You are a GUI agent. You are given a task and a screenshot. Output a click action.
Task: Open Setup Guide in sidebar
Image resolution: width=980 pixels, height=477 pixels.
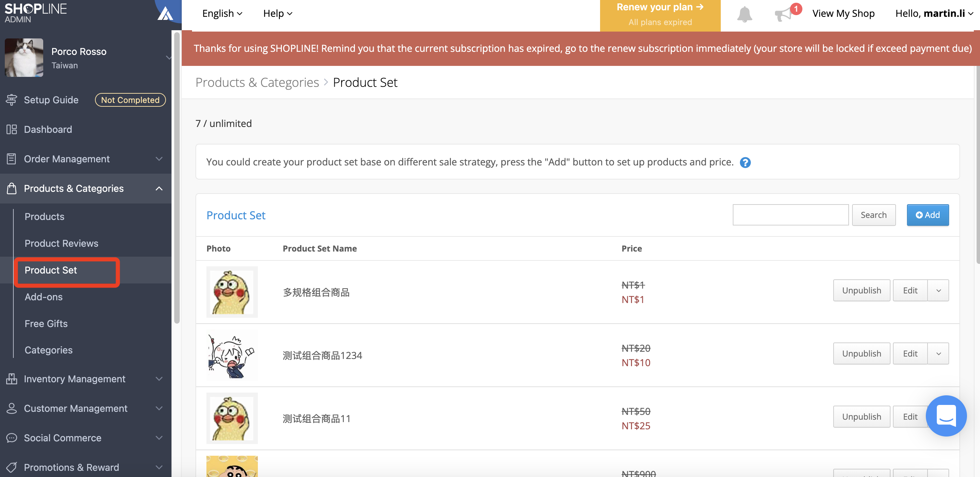click(x=51, y=100)
